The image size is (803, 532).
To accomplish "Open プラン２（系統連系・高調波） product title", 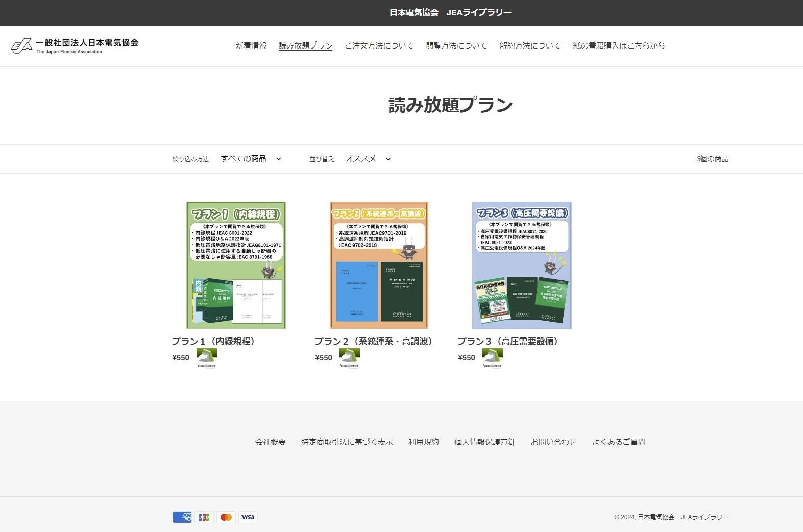I will (x=375, y=341).
